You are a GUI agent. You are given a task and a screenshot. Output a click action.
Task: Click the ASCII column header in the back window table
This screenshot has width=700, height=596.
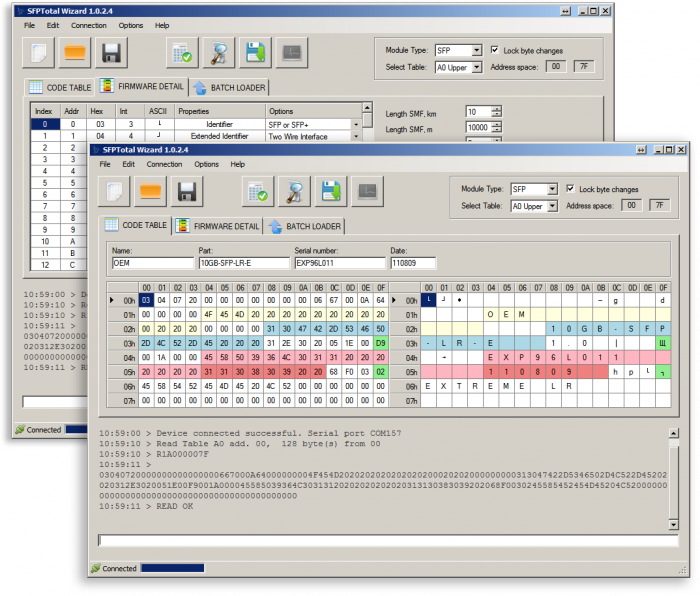[x=158, y=111]
